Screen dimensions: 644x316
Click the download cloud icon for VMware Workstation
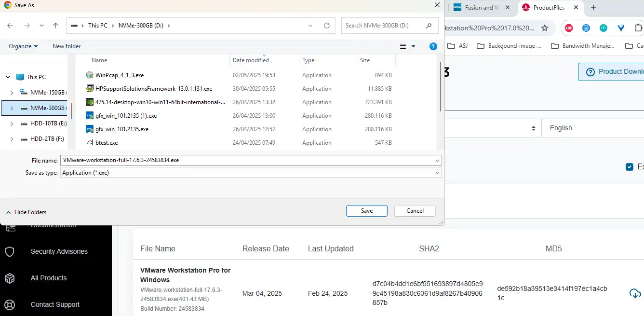tap(635, 293)
